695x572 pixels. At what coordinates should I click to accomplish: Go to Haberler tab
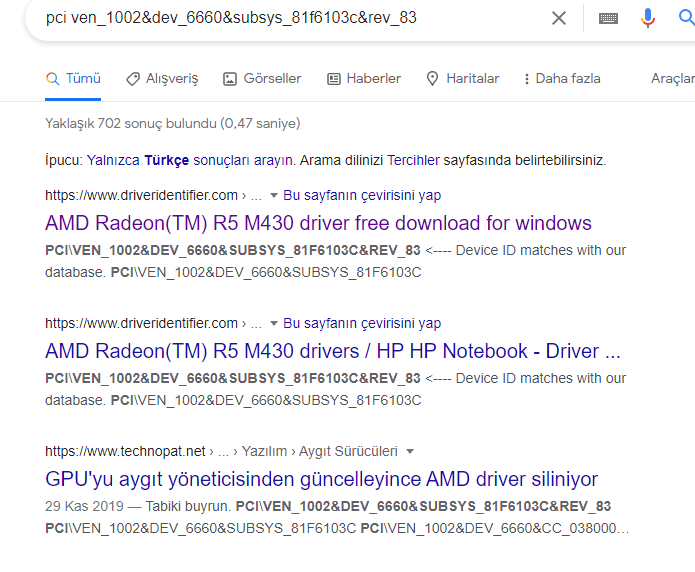pos(364,79)
